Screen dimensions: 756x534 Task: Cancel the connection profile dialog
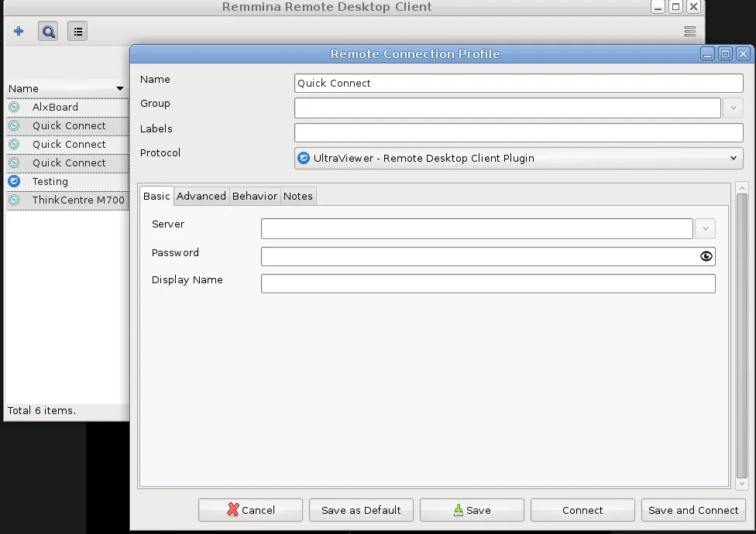coord(251,510)
